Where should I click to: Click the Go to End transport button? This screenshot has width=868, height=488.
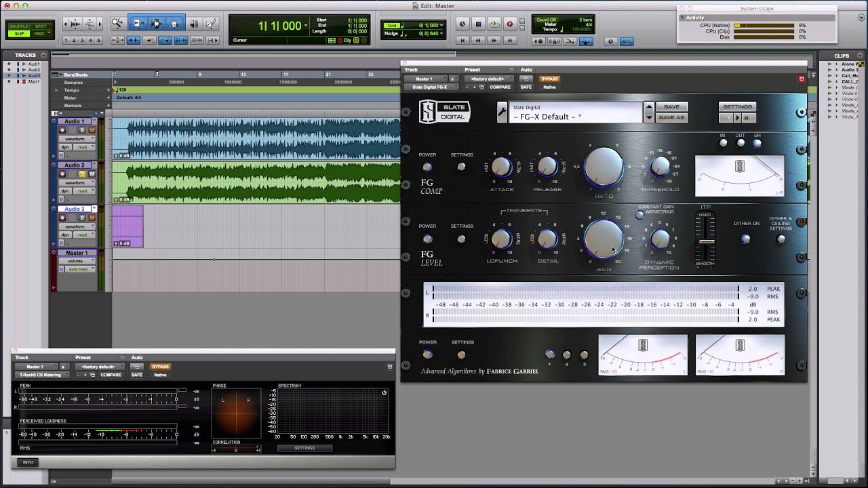click(509, 41)
